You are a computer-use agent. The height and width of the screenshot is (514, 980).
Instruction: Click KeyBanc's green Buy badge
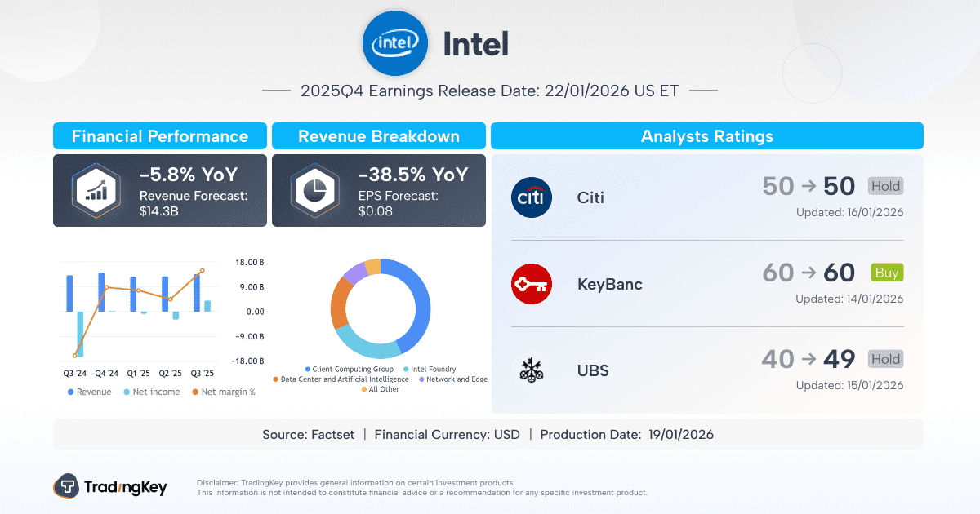pyautogui.click(x=886, y=273)
